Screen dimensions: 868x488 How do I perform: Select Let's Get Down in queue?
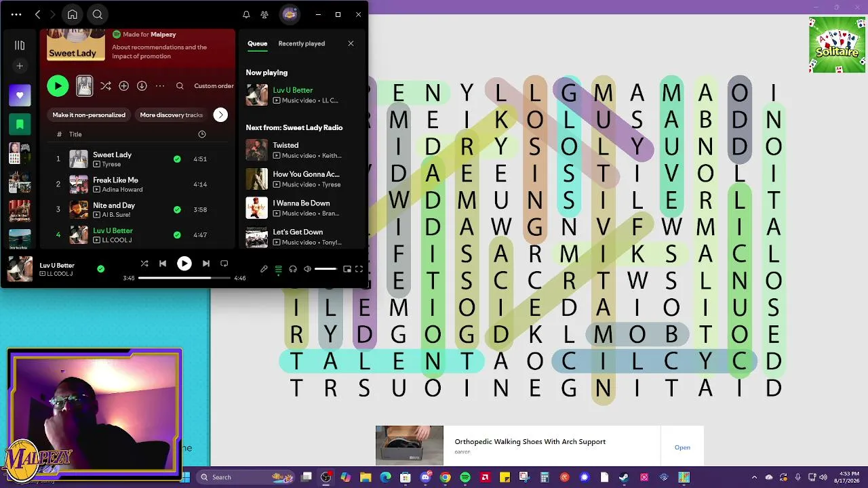pos(300,237)
